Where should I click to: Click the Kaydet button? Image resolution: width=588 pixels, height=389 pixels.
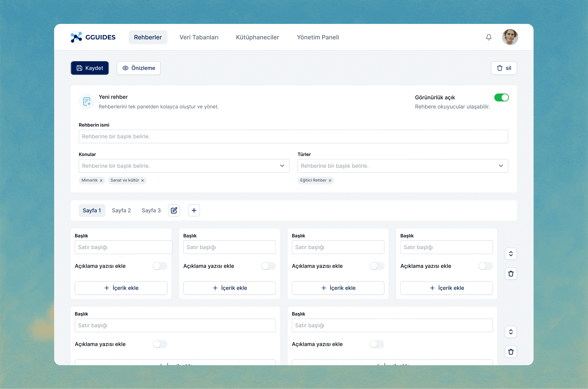pos(90,68)
